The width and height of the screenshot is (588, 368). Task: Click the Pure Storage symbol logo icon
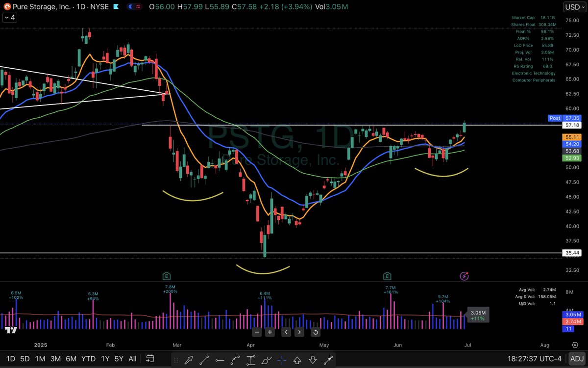point(6,7)
